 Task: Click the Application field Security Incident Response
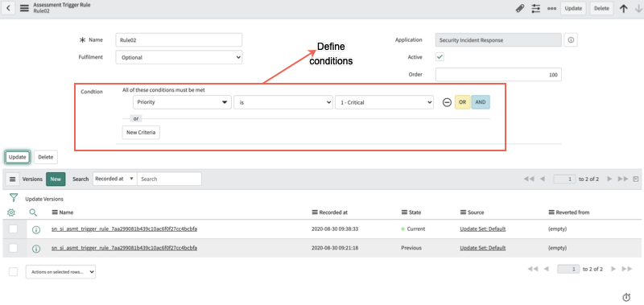coord(498,40)
